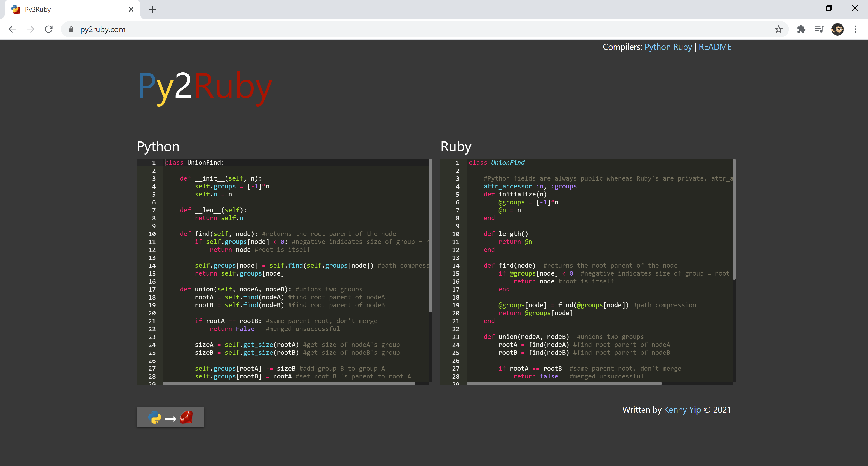868x466 pixels.
Task: Click the 'def initialize(n)' Ruby line
Action: pyautogui.click(x=515, y=194)
